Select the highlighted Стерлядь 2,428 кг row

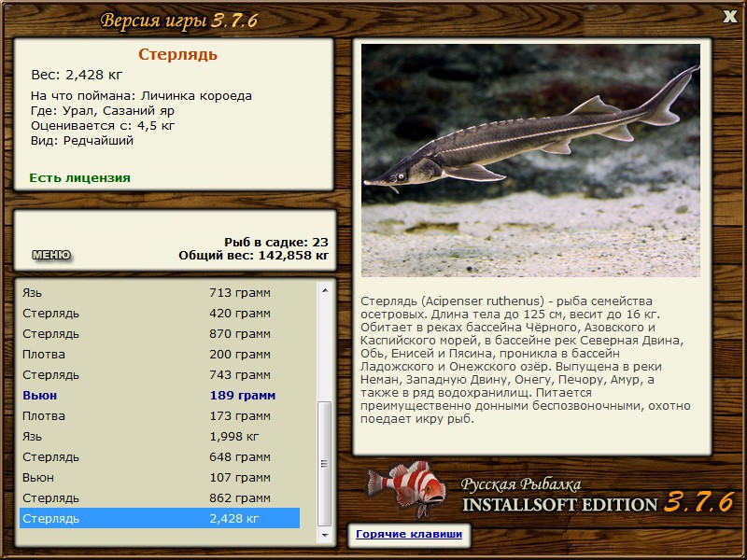[160, 518]
